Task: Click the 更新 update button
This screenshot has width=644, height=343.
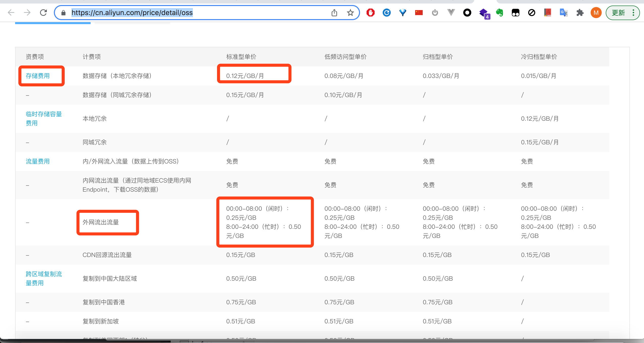Action: pyautogui.click(x=618, y=13)
